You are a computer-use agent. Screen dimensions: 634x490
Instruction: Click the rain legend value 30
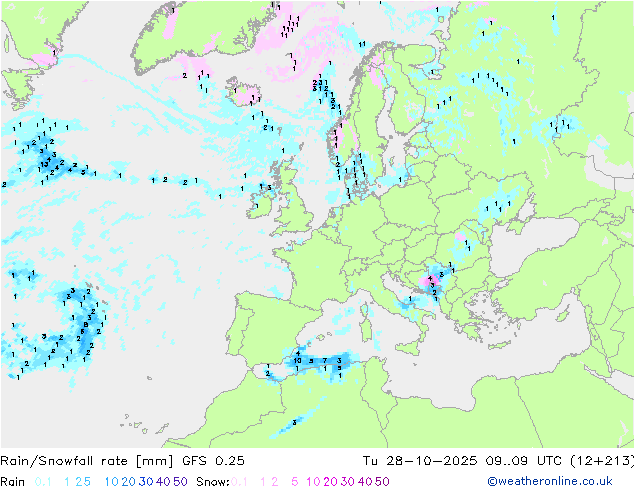click(146, 482)
